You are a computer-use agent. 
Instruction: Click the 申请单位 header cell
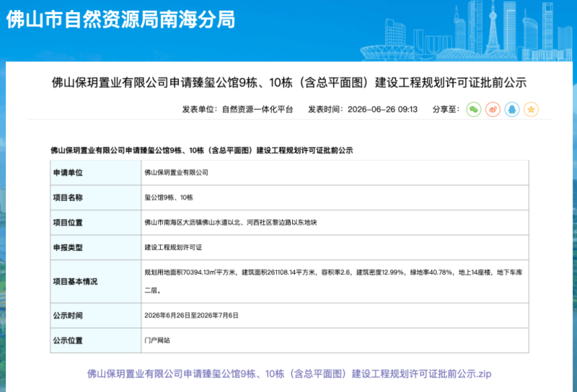point(96,172)
